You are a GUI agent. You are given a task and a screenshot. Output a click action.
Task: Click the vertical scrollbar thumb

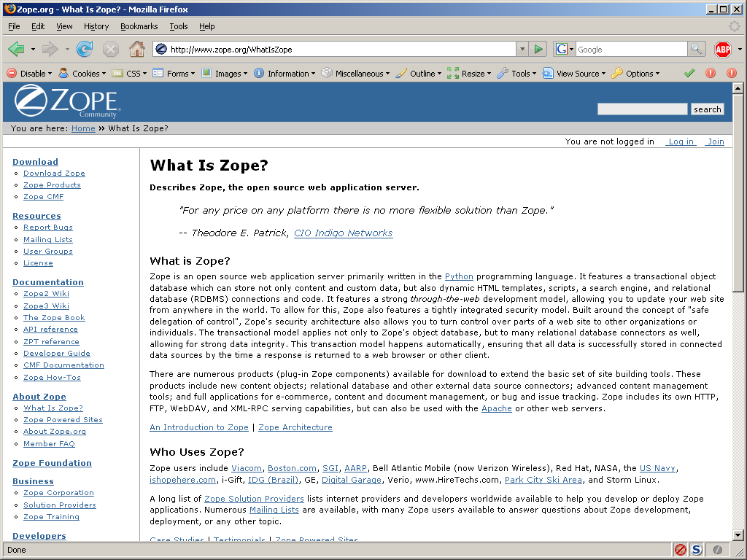click(x=738, y=192)
